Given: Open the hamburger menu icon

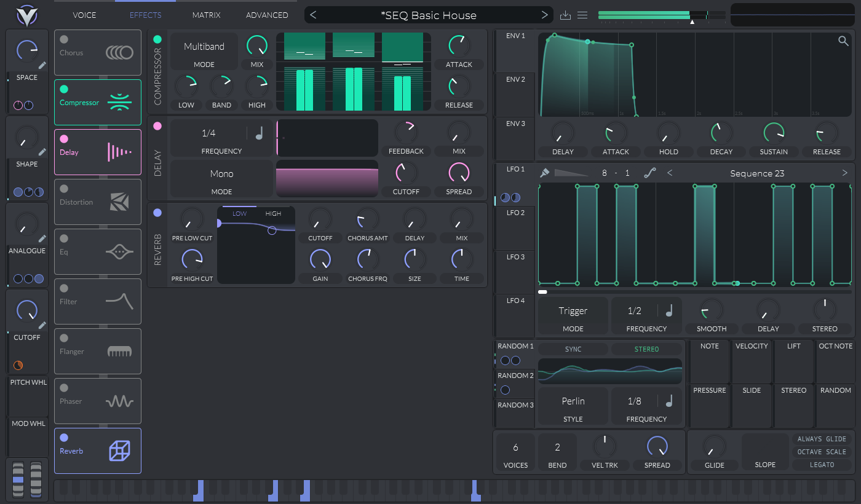Looking at the screenshot, I should 582,15.
